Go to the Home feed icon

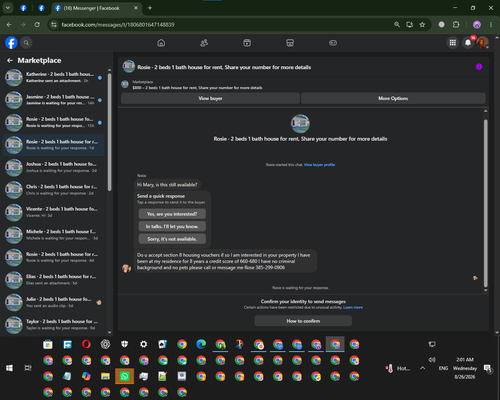(161, 43)
